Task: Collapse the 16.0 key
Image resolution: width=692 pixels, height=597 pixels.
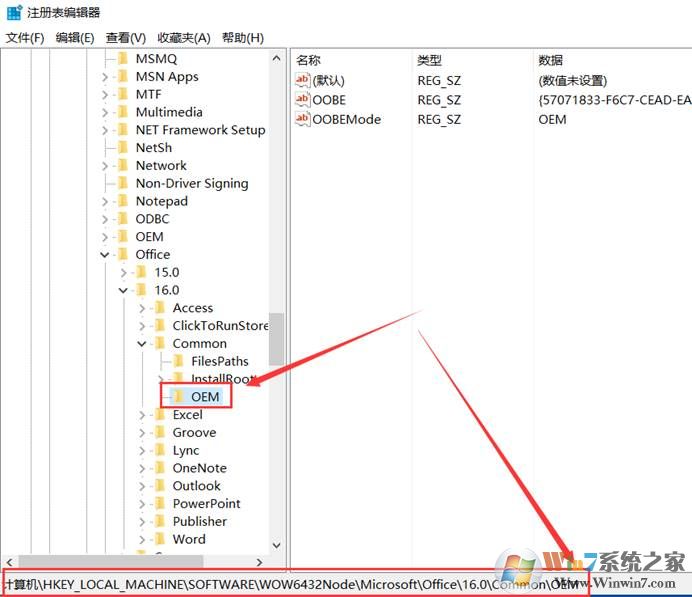Action: 123,290
